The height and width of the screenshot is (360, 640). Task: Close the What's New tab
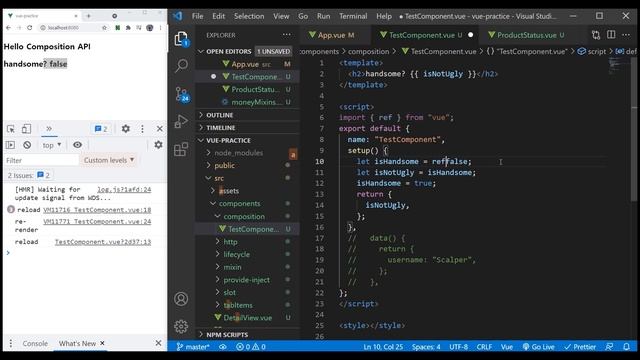pyautogui.click(x=102, y=344)
